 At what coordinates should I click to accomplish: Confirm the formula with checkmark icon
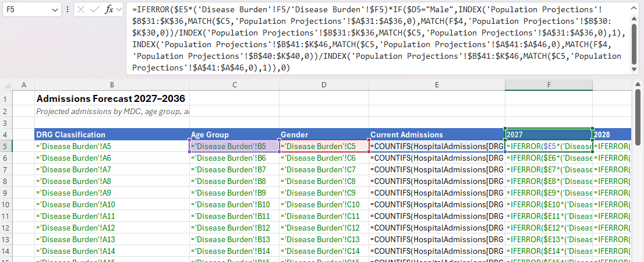pos(95,10)
